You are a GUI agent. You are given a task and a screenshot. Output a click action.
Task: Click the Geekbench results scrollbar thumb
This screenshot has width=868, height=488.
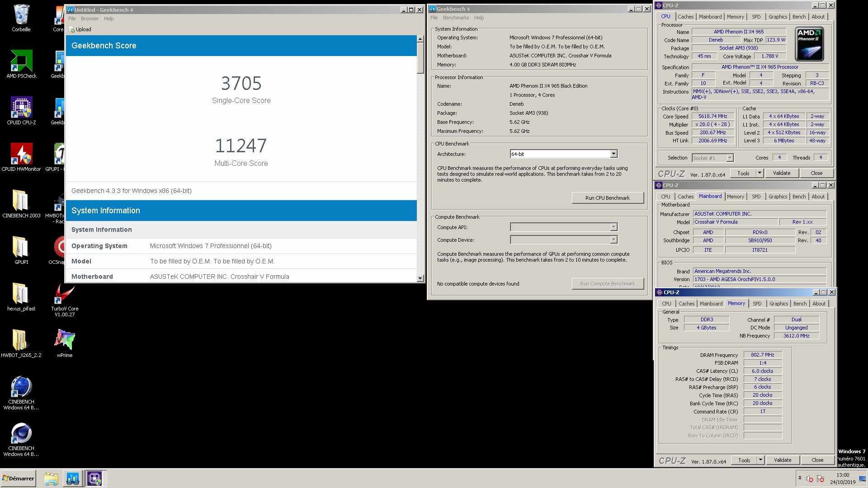click(x=420, y=58)
